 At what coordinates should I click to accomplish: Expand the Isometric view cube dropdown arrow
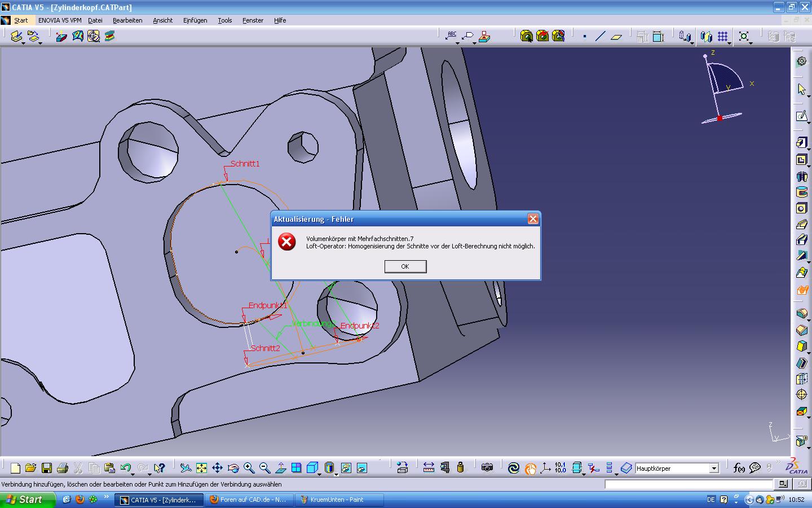(320, 475)
